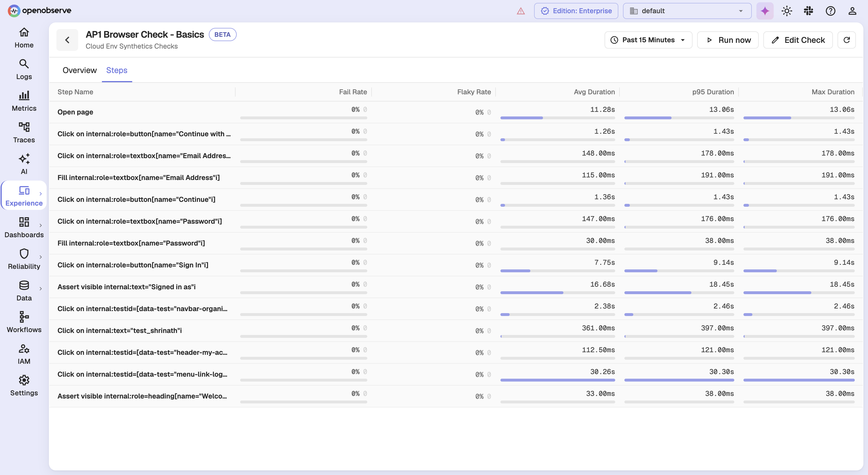Viewport: 868px width, 475px height.
Task: Switch to the Overview tab
Action: pyautogui.click(x=79, y=70)
